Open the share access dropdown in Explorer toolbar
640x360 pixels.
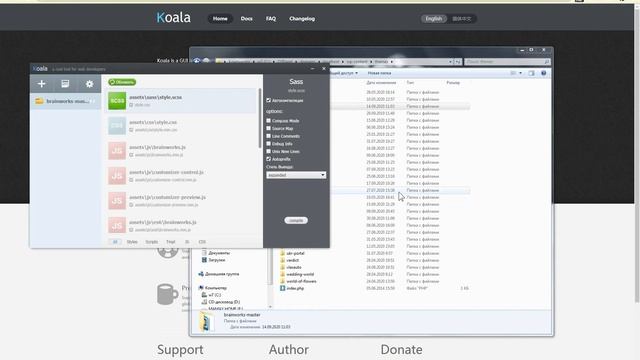coord(344,73)
